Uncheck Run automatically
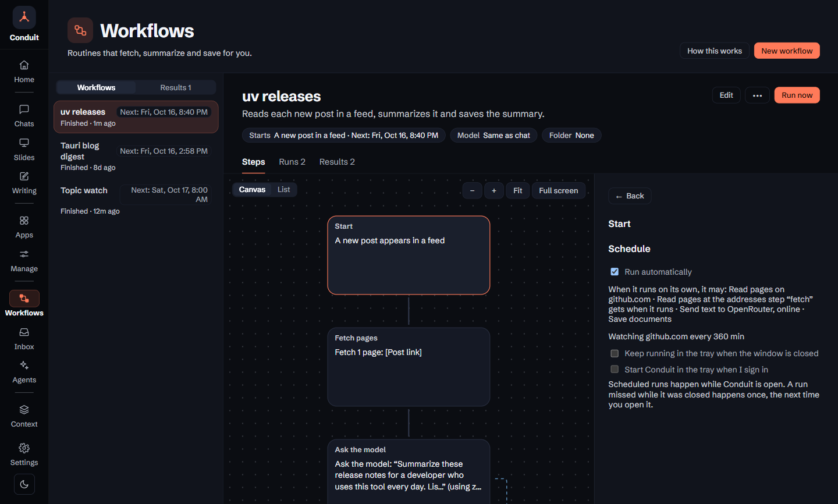 click(615, 272)
